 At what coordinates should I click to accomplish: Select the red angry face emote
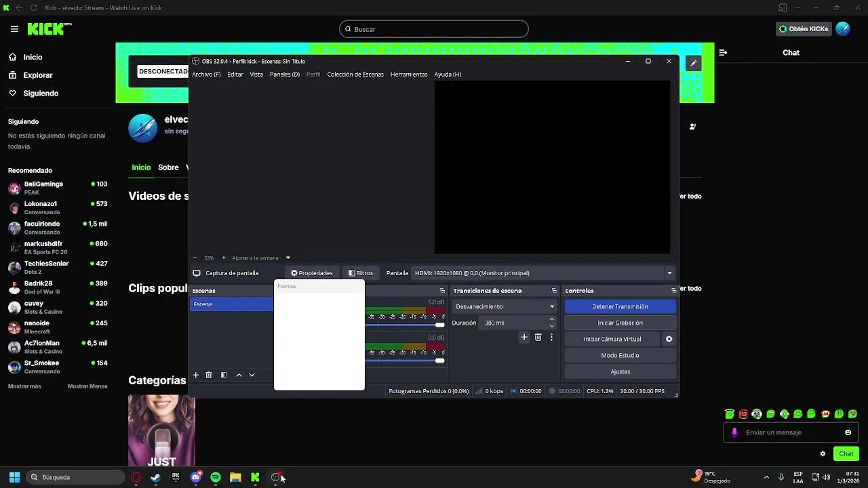(743, 413)
